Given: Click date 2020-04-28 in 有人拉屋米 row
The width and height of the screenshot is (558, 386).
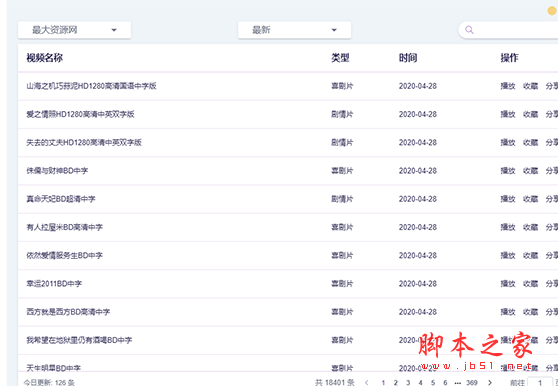Looking at the screenshot, I should 418,227.
